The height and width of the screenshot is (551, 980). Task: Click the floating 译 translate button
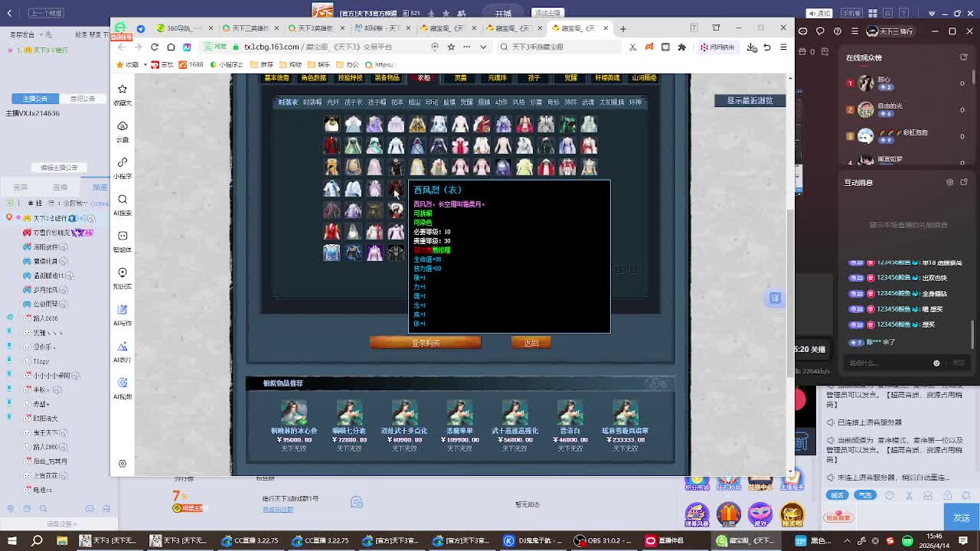click(x=776, y=298)
